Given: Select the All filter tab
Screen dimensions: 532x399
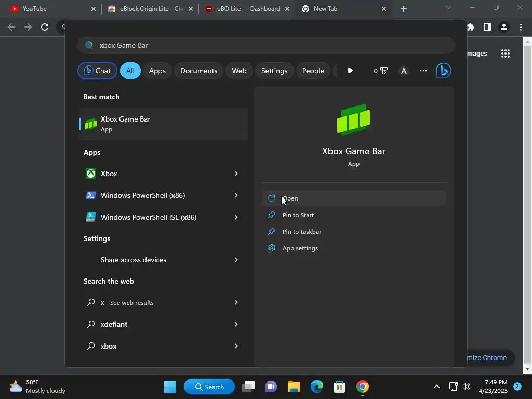Looking at the screenshot, I should click(130, 71).
